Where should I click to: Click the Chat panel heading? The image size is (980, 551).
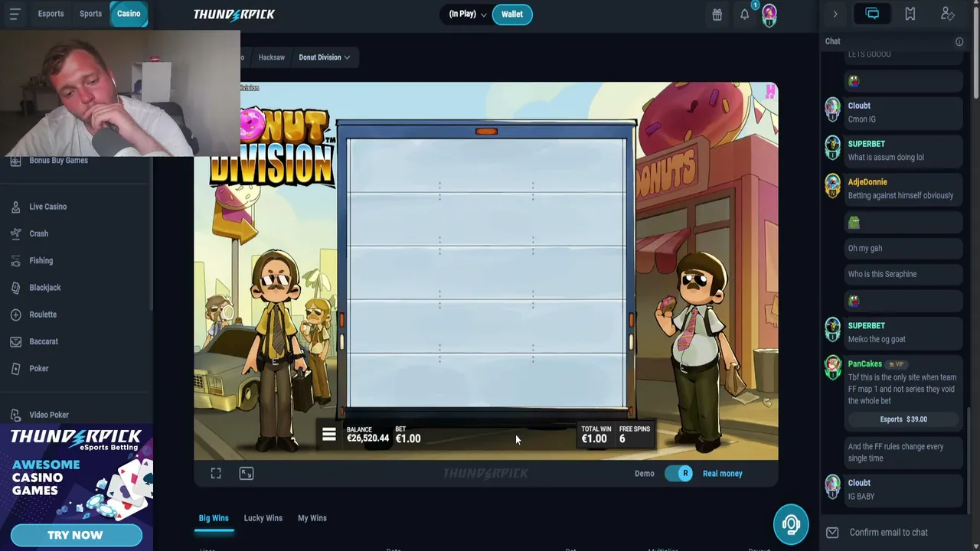point(832,41)
